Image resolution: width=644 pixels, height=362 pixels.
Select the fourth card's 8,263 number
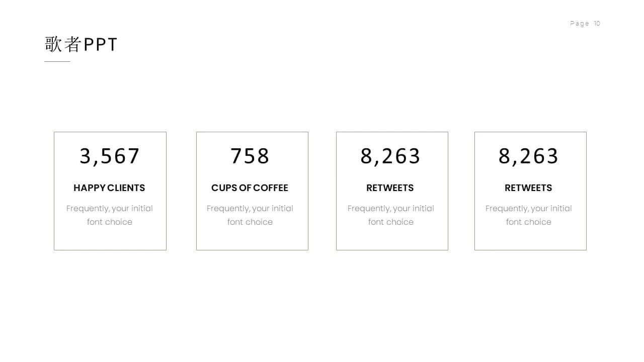click(x=528, y=156)
